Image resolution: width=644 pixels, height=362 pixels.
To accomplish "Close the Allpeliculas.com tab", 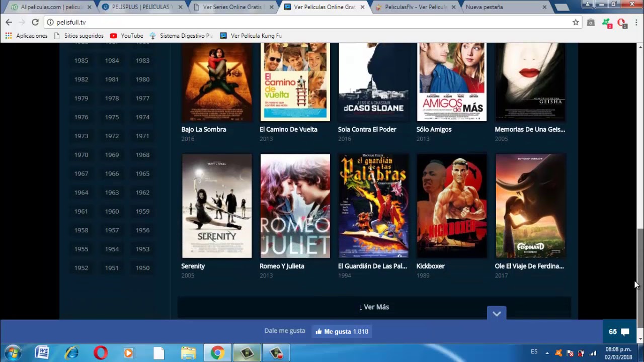I will (x=89, y=7).
